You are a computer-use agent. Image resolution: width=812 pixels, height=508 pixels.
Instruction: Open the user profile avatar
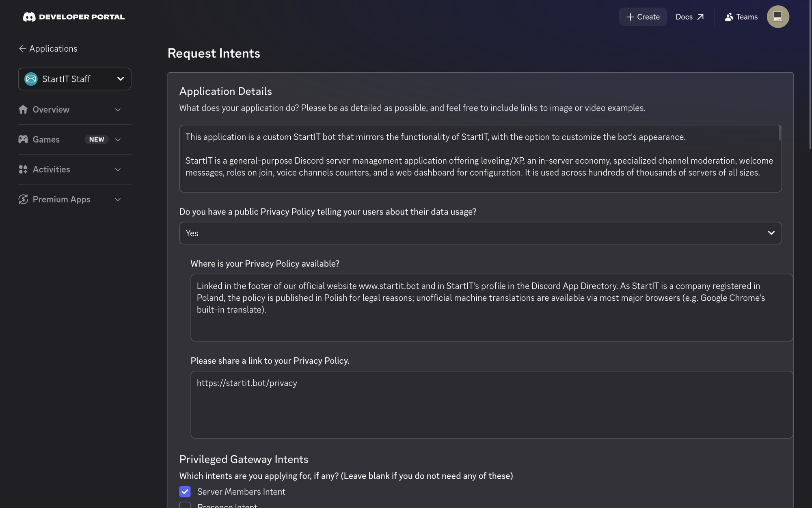(778, 17)
